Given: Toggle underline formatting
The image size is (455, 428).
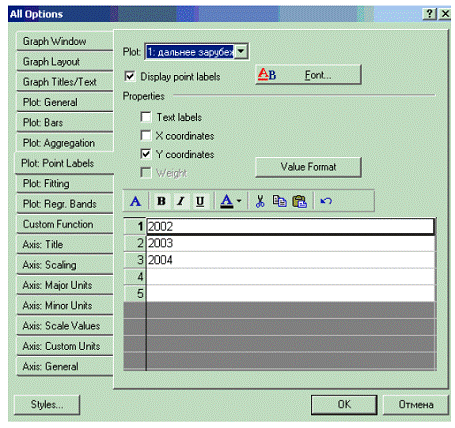Looking at the screenshot, I should click(x=200, y=201).
